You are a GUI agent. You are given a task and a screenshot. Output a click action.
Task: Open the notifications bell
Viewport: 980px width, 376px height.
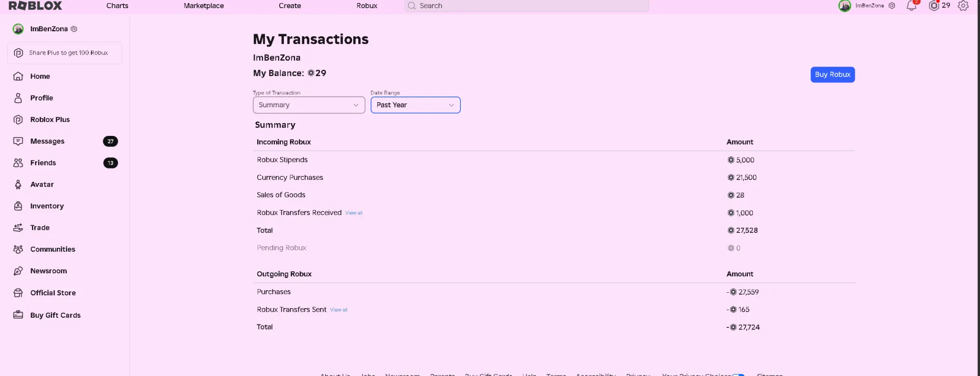[912, 6]
